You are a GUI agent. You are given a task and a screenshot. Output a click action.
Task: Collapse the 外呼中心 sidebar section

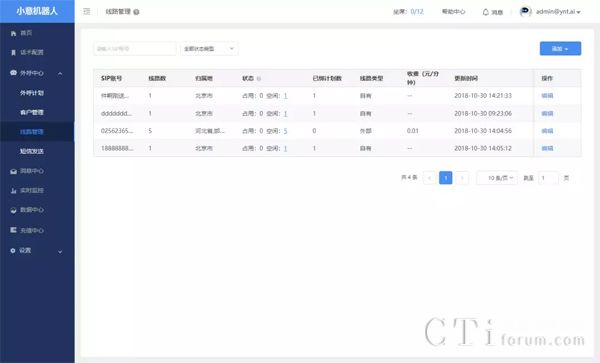coord(60,73)
